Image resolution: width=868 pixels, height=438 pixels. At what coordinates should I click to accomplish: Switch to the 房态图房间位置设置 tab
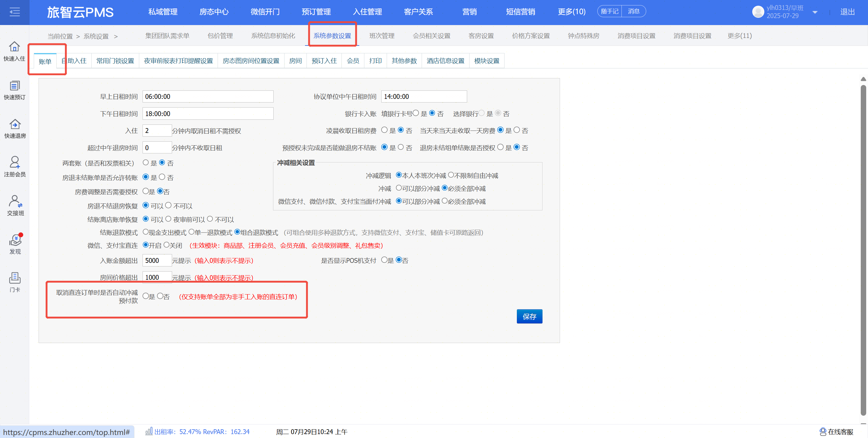251,61
